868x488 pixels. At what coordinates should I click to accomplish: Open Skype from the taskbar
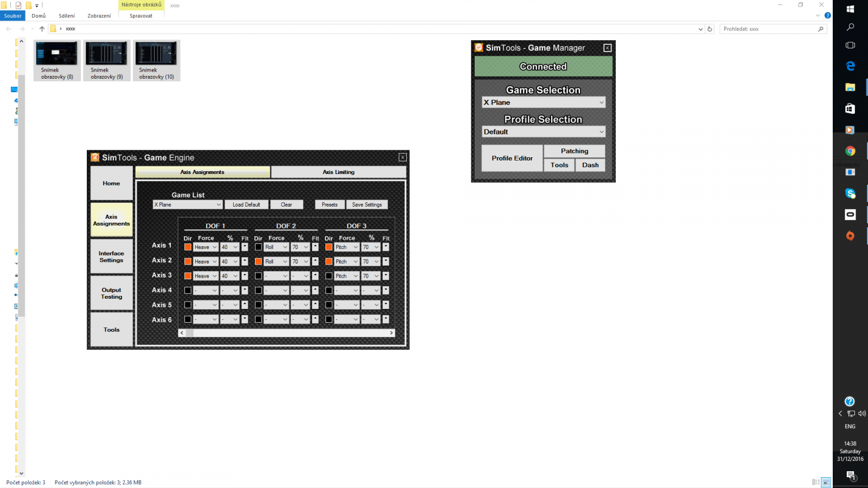(850, 194)
